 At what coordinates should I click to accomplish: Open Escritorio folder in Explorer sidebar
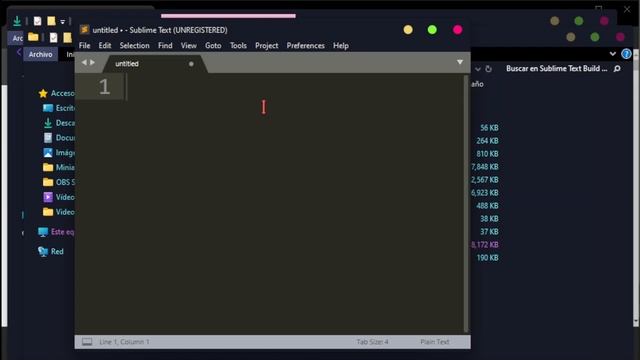click(59, 108)
